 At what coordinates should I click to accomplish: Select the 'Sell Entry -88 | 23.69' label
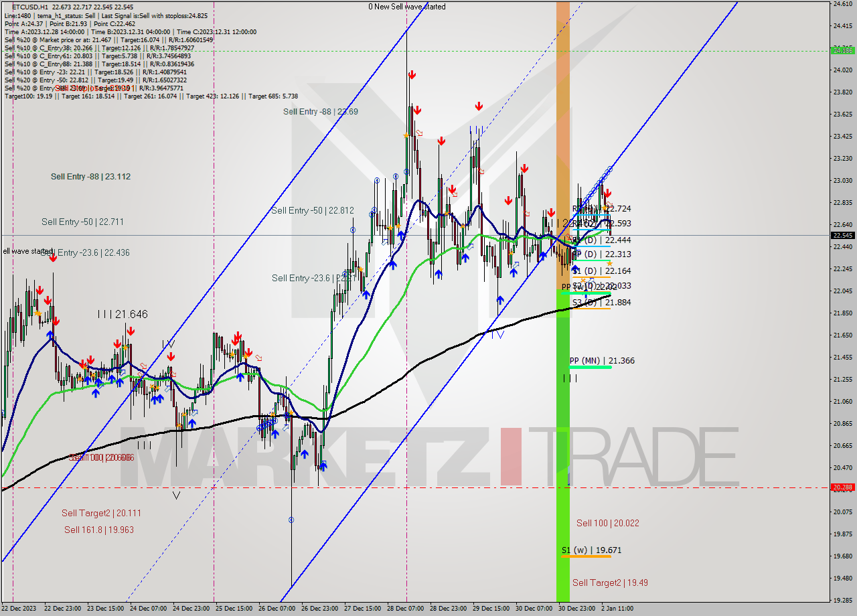click(321, 112)
